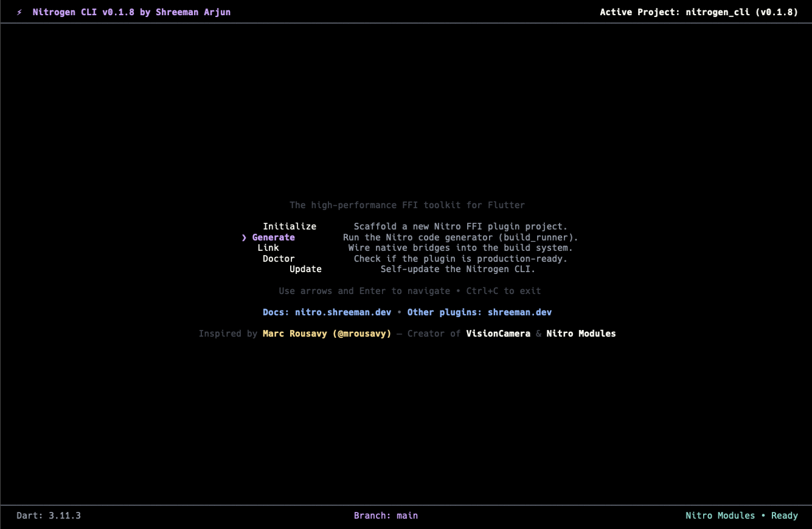The height and width of the screenshot is (529, 812).
Task: Click the Nitrogen CLI v0.1.8 title
Action: [131, 12]
